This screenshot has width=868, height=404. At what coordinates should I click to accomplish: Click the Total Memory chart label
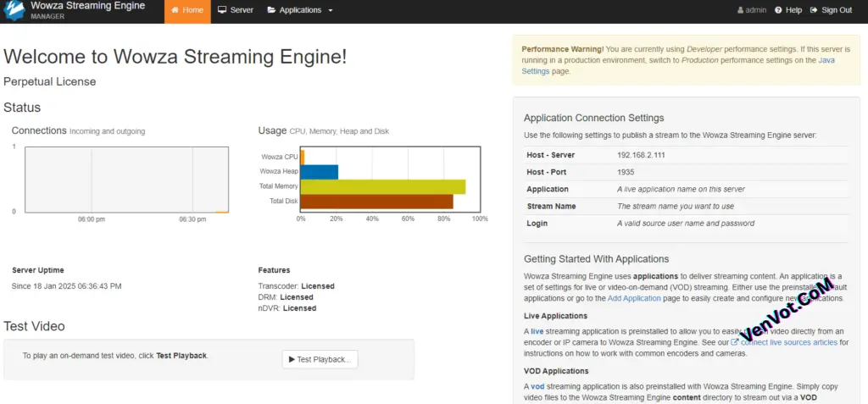[278, 186]
